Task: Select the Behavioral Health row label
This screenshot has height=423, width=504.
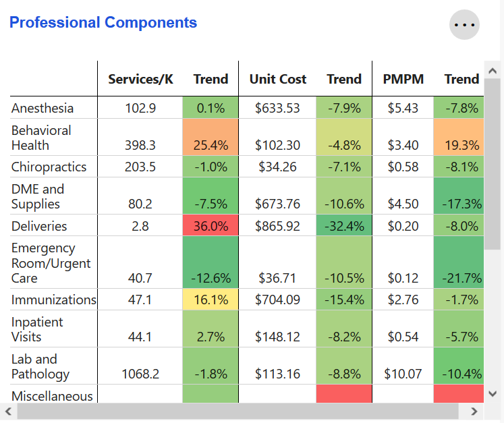Action: click(x=41, y=138)
